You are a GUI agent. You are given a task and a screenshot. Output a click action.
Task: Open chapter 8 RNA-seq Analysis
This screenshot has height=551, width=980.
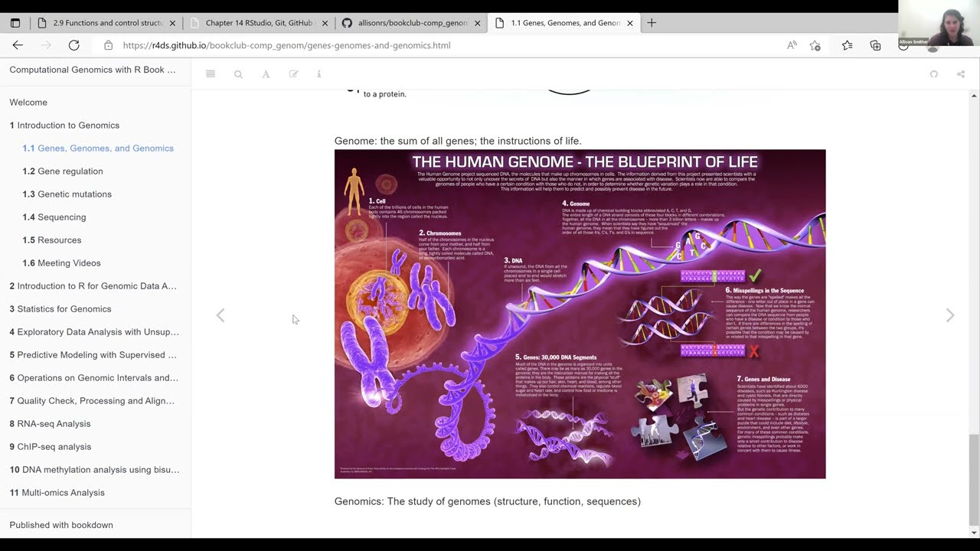coord(50,424)
